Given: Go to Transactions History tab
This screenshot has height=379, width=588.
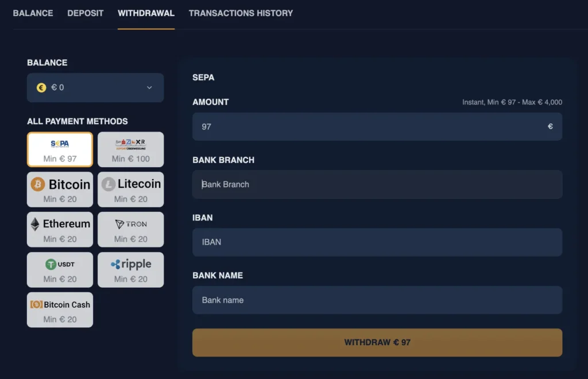Looking at the screenshot, I should point(241,13).
